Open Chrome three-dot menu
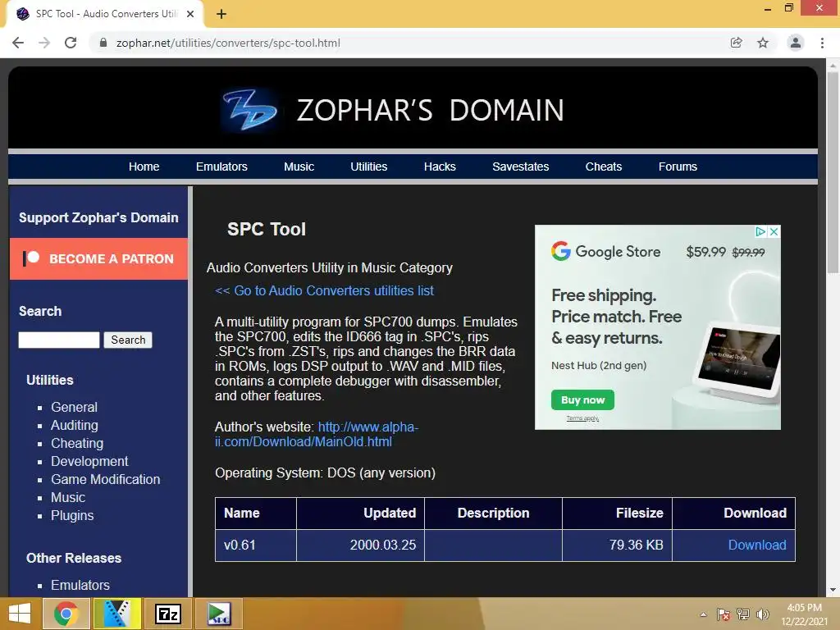Viewport: 840px width, 630px height. (x=822, y=43)
